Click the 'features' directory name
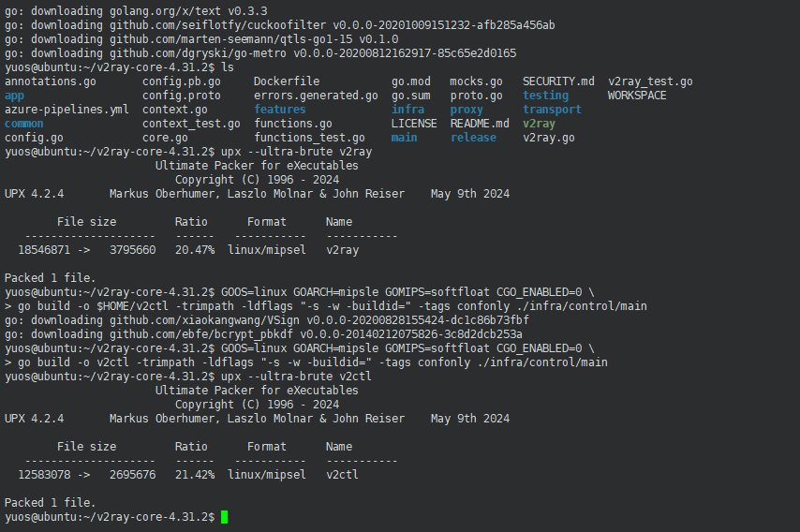The height and width of the screenshot is (532, 800). coord(279,110)
